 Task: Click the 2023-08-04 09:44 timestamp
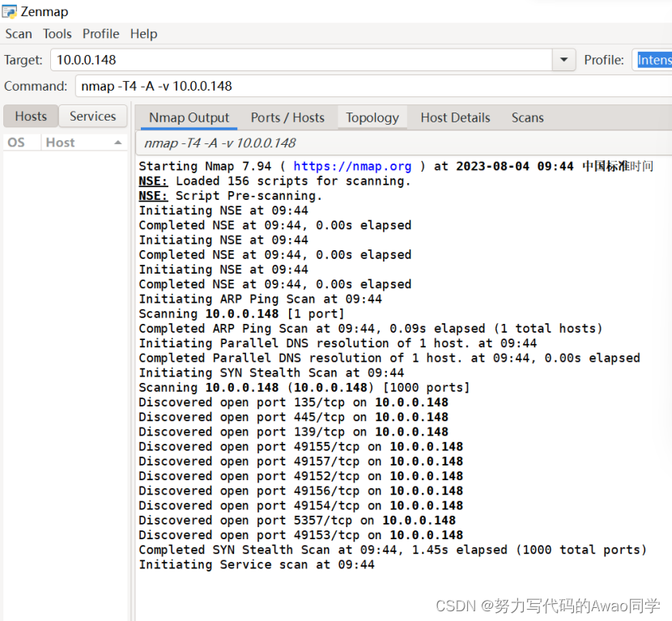tap(514, 166)
